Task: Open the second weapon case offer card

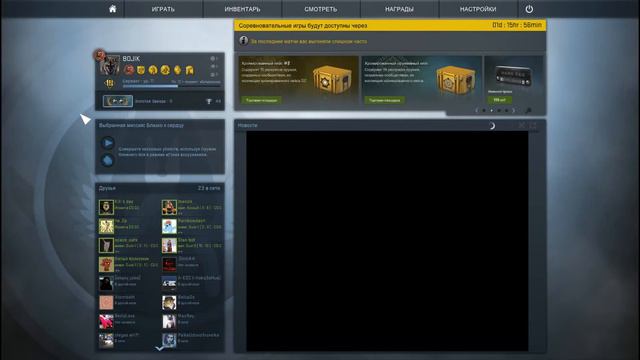Action: [422, 81]
